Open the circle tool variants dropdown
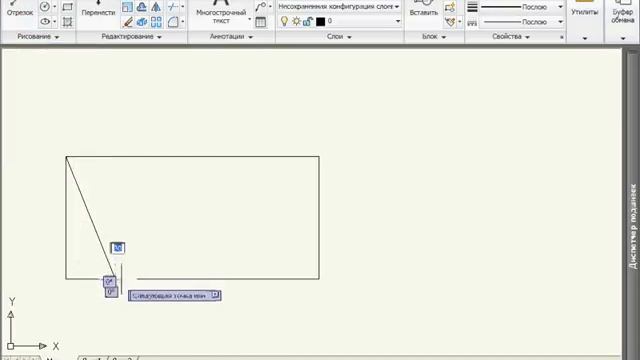The height and width of the screenshot is (360, 640). 55,7
